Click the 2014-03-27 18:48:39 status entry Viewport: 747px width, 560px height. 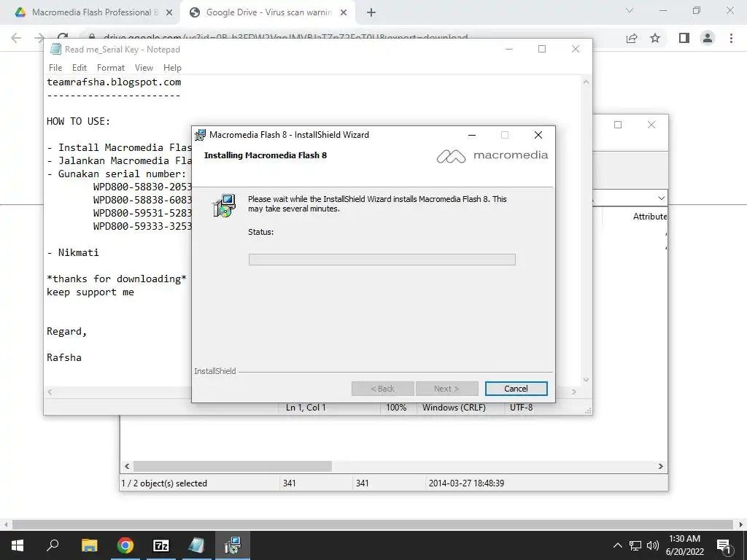point(466,483)
